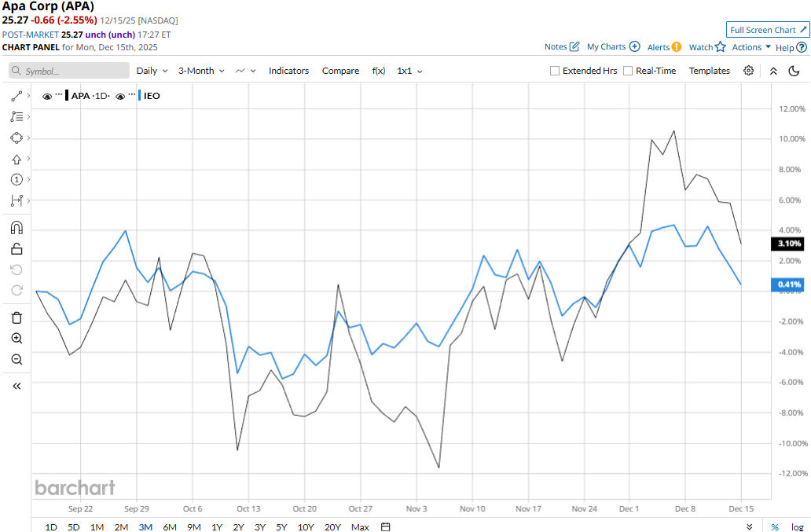Viewport: 811px width, 532px height.
Task: Delete drawings with the trash icon
Action: 17,317
